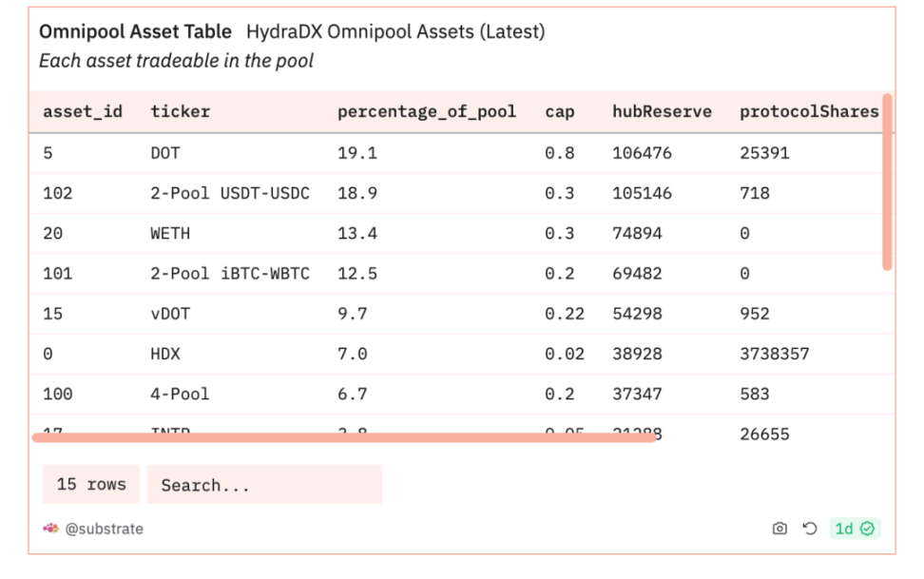The width and height of the screenshot is (924, 579).
Task: Select the DOT ticker cell
Action: pos(165,153)
